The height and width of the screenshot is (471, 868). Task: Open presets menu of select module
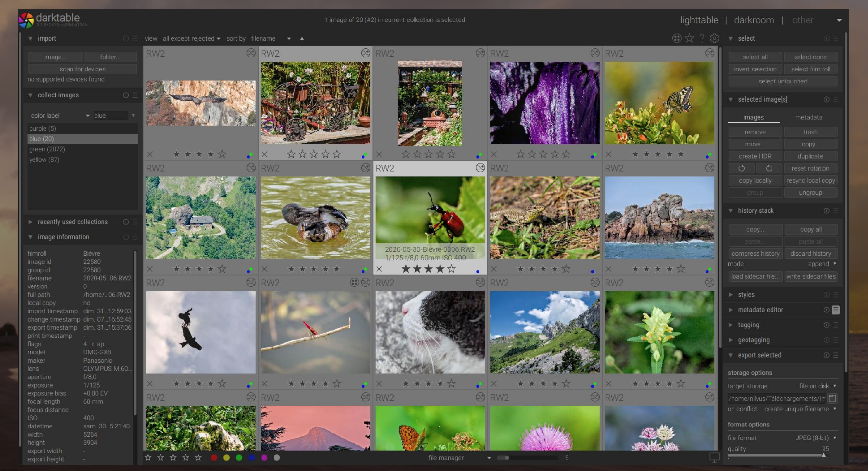tap(836, 38)
